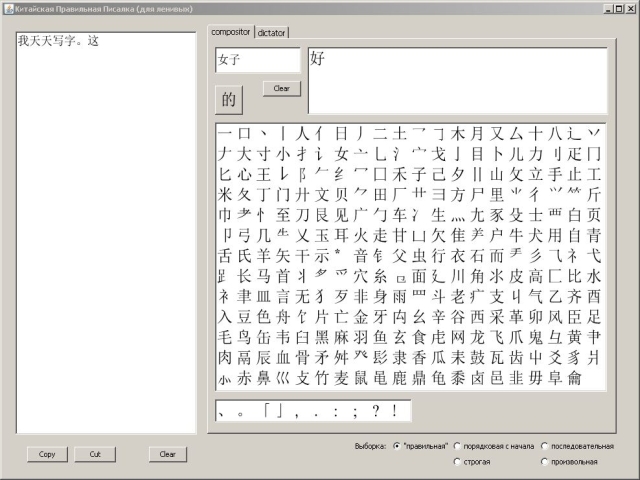Click the 石 radical in the grid

(x=477, y=256)
